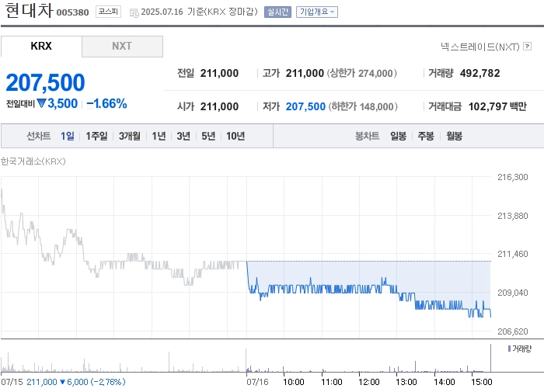Select the 1주일 chart period
The height and width of the screenshot is (392, 544).
[x=96, y=136]
